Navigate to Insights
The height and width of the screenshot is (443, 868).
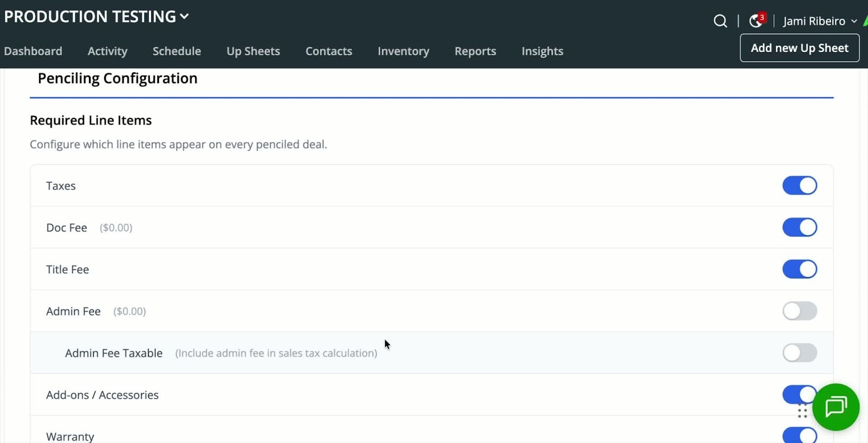(x=542, y=51)
